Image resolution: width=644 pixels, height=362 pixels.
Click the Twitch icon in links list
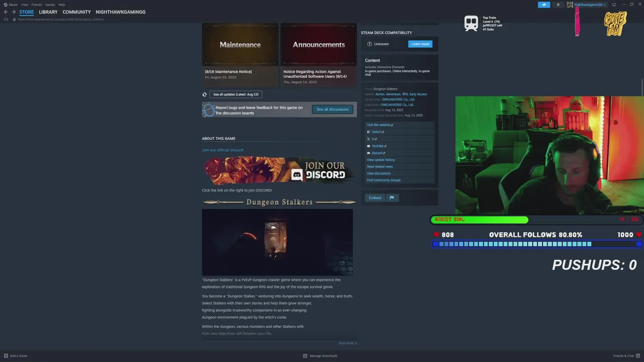pyautogui.click(x=368, y=132)
